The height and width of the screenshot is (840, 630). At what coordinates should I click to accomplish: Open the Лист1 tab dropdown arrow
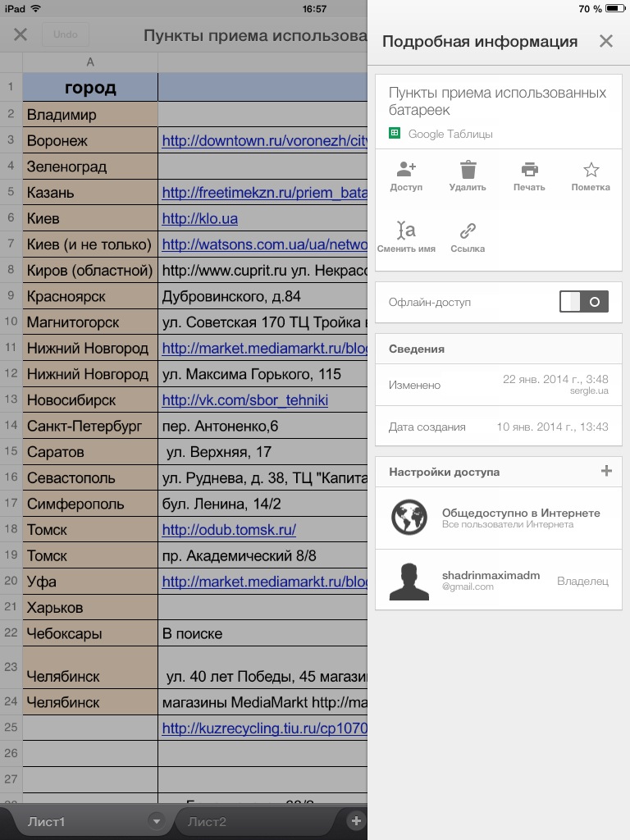tap(156, 821)
